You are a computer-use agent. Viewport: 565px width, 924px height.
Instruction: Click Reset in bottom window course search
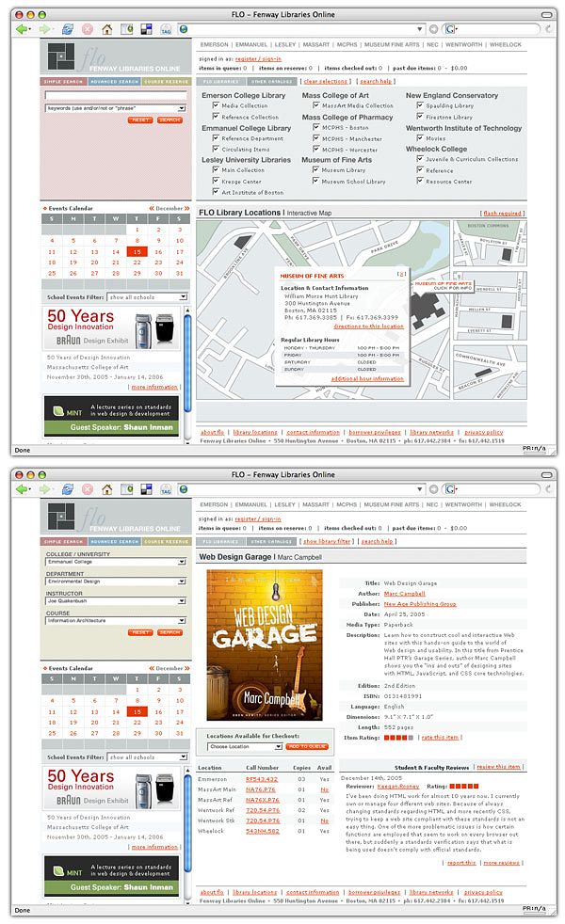140,633
